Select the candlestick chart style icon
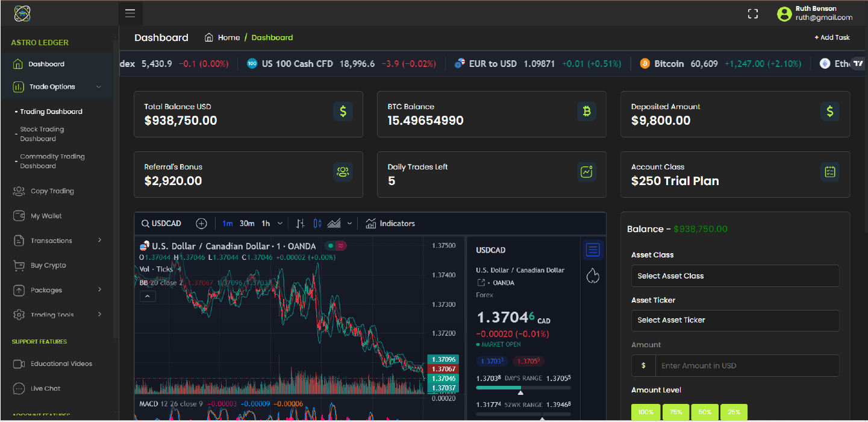 [317, 224]
